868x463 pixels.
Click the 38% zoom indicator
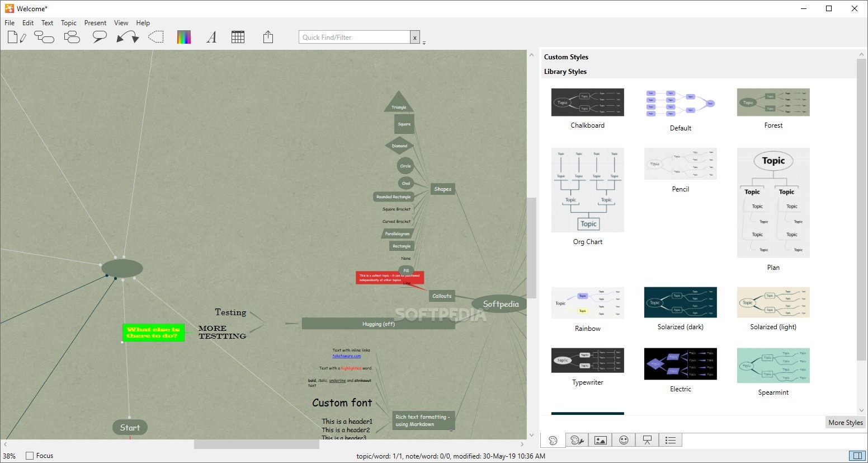tap(10, 456)
